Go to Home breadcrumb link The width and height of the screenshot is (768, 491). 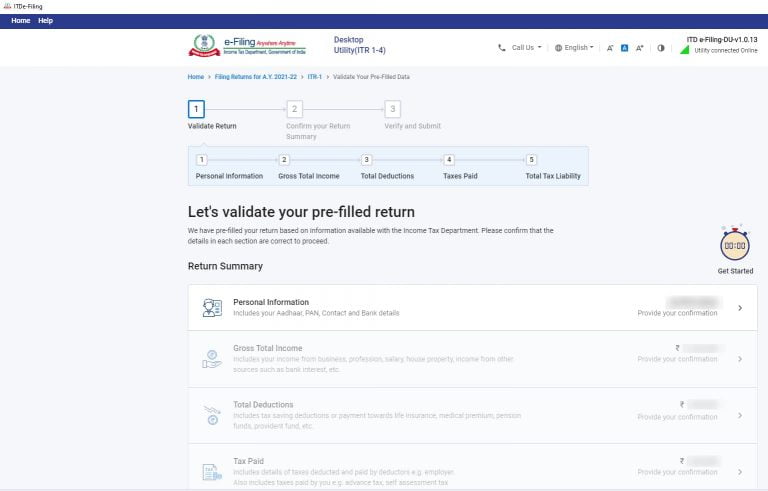tap(196, 77)
